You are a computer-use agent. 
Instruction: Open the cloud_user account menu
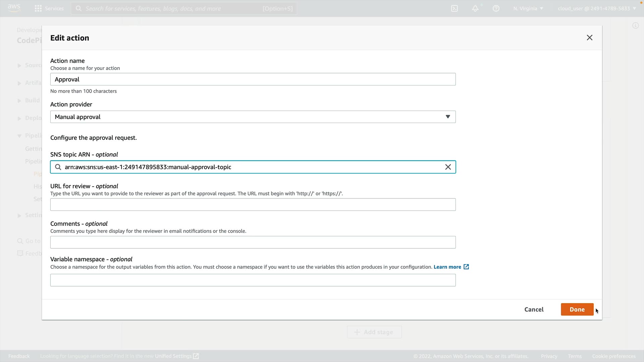tap(597, 8)
